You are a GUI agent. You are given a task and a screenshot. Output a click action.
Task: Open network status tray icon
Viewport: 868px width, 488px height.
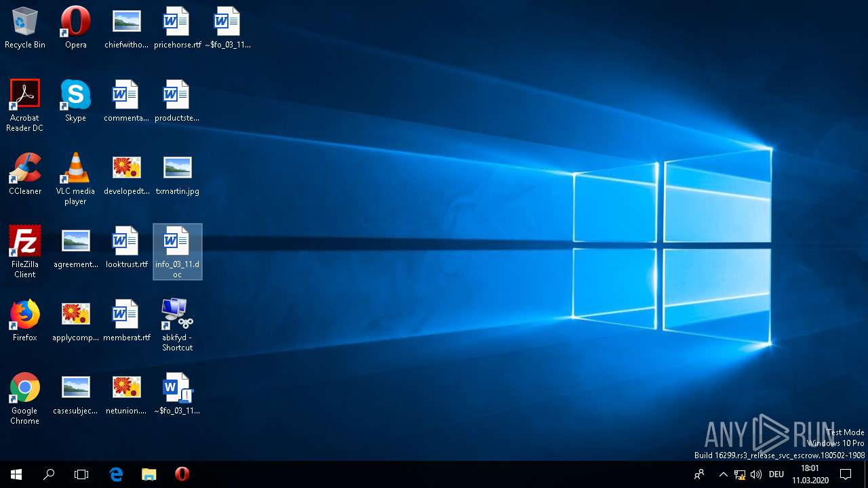740,474
